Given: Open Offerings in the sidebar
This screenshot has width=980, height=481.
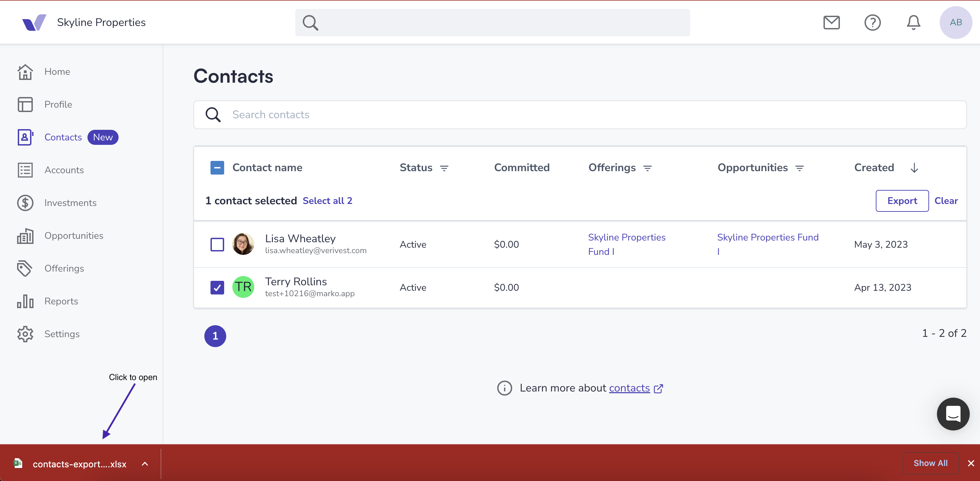Looking at the screenshot, I should tap(64, 269).
